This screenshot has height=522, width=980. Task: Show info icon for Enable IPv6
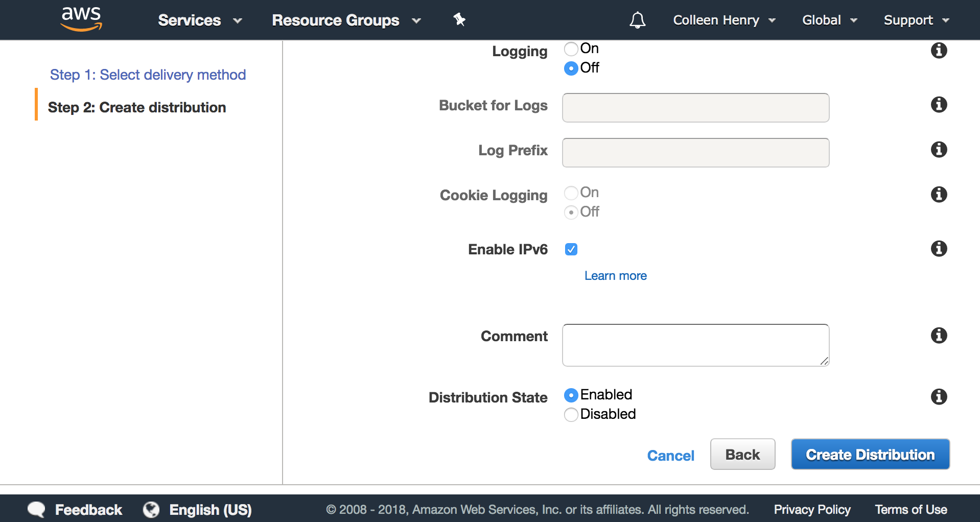pos(939,249)
